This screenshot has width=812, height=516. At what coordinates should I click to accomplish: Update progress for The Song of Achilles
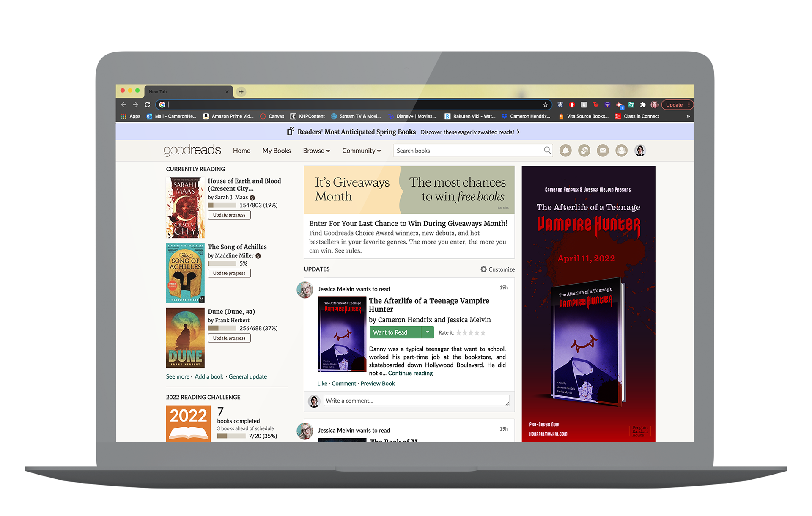tap(229, 273)
